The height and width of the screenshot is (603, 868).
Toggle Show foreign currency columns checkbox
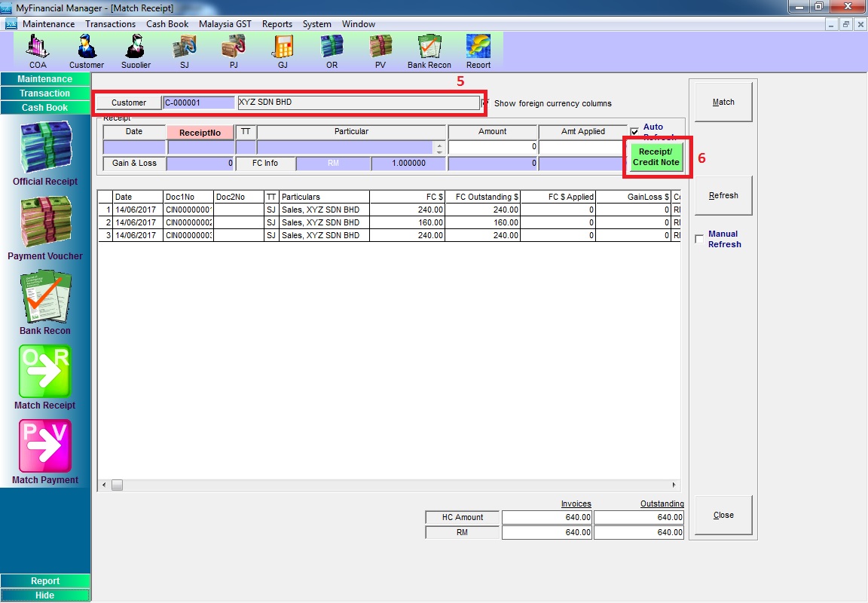(x=486, y=103)
